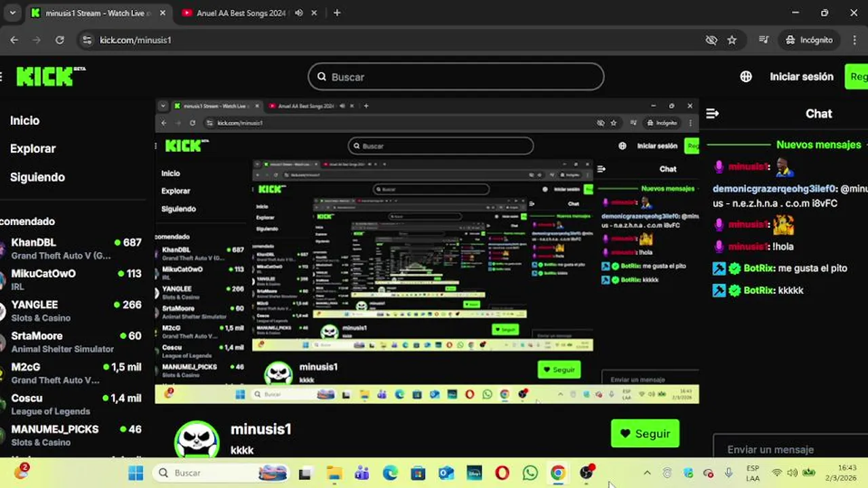Open the media controls icon in toolbar
The image size is (868, 488).
click(x=764, y=40)
